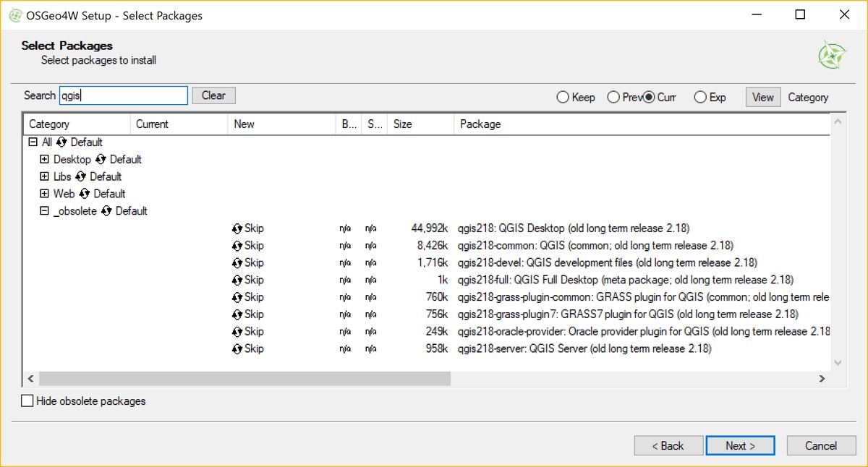The width and height of the screenshot is (868, 467).
Task: Select the qgis218-oracle-provider package description
Action: (643, 332)
